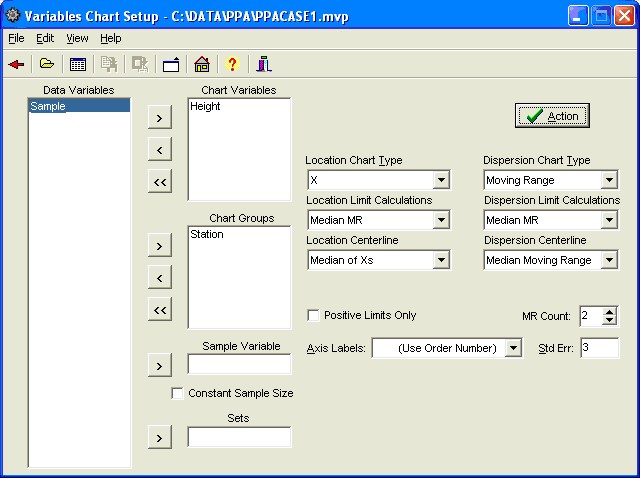Open Location Chart Type dropdown
The height and width of the screenshot is (478, 640).
coord(441,180)
